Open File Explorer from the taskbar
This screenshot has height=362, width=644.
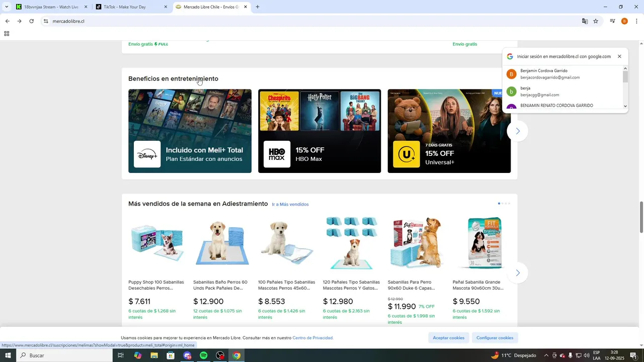tap(154, 355)
